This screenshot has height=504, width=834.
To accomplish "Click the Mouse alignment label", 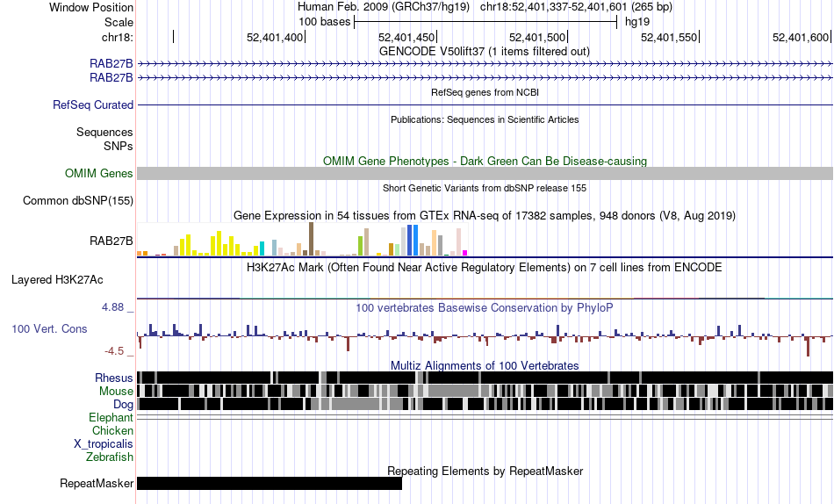I will [x=116, y=392].
